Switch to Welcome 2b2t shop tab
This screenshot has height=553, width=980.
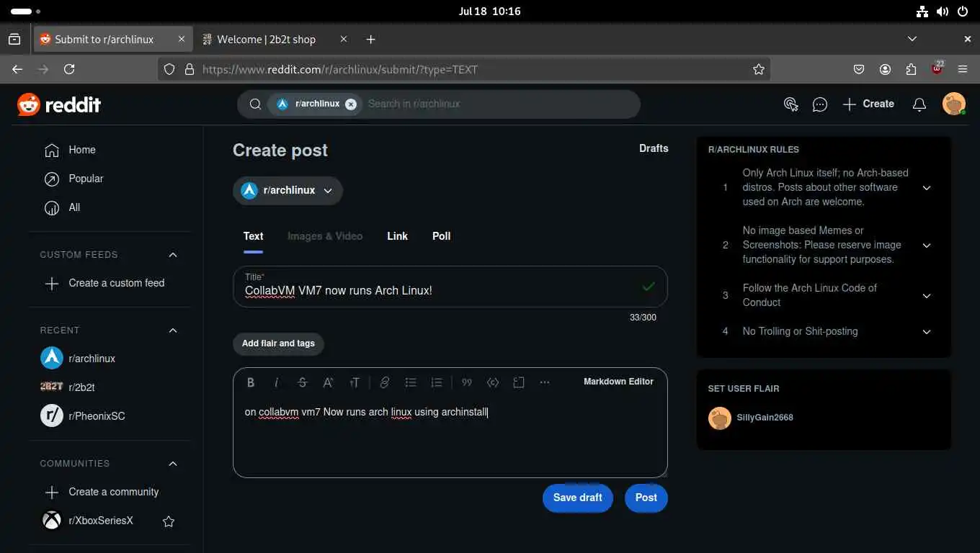pos(276,39)
